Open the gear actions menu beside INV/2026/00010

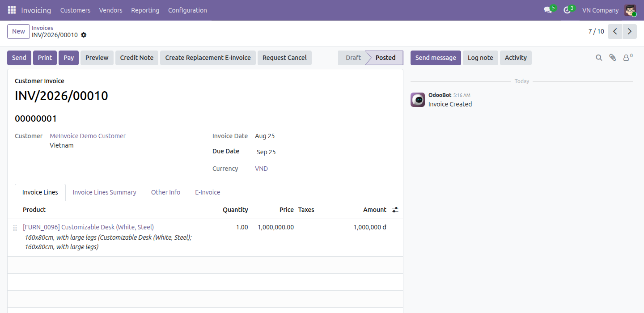pyautogui.click(x=84, y=35)
